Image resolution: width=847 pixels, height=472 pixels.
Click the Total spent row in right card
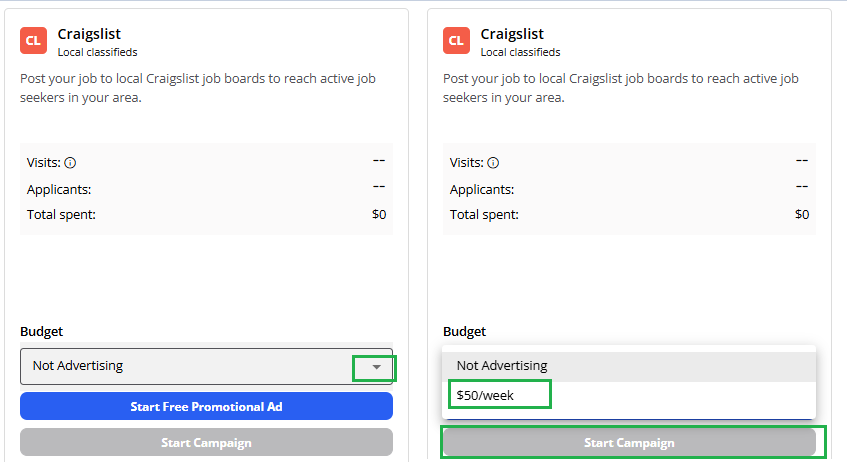(x=629, y=214)
